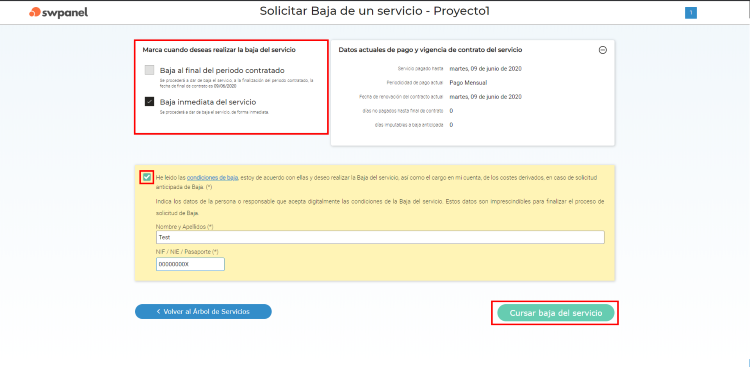Submit with Cursar baja del servicio
Image resolution: width=750 pixels, height=367 pixels.
[x=555, y=313]
